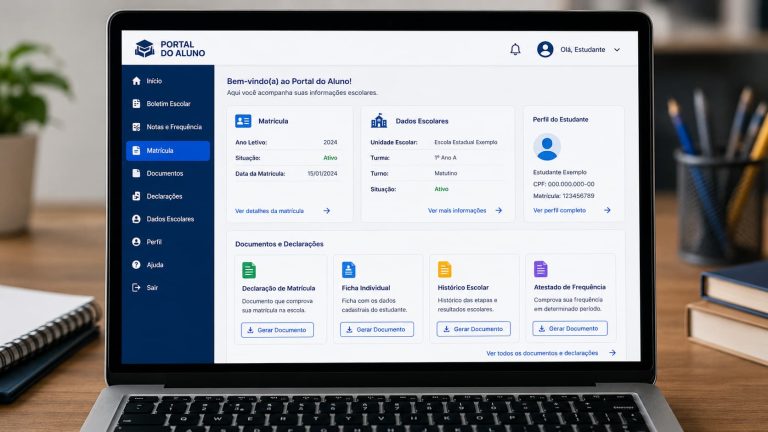Click the green Declaração de Matrícula document icon
This screenshot has width=768, height=432.
pos(249,270)
